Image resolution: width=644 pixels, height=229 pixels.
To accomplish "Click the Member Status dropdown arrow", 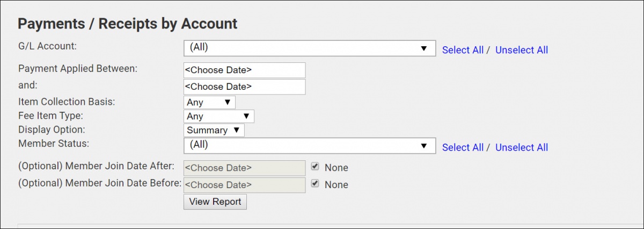I will pos(424,145).
